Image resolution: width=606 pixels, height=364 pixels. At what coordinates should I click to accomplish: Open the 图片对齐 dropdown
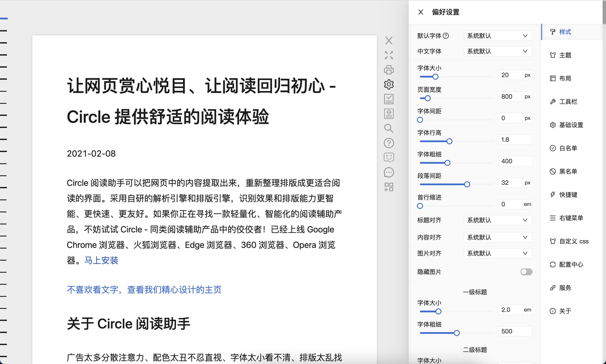498,253
